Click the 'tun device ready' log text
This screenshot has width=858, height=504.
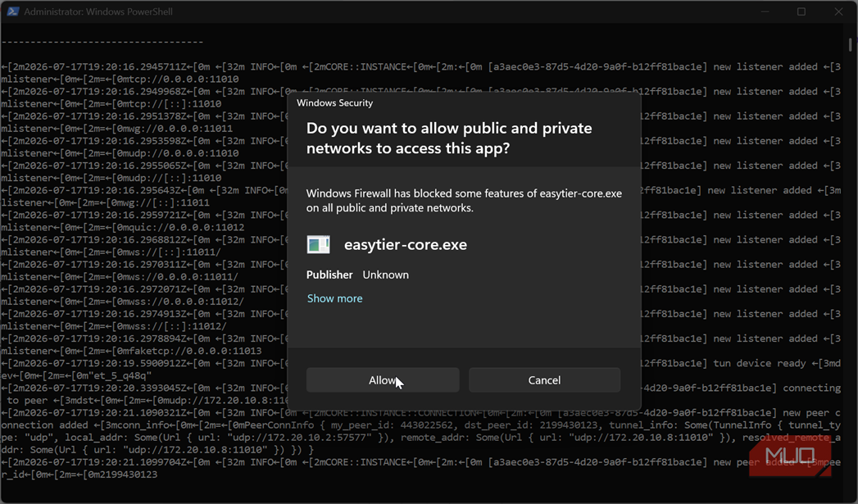(759, 363)
